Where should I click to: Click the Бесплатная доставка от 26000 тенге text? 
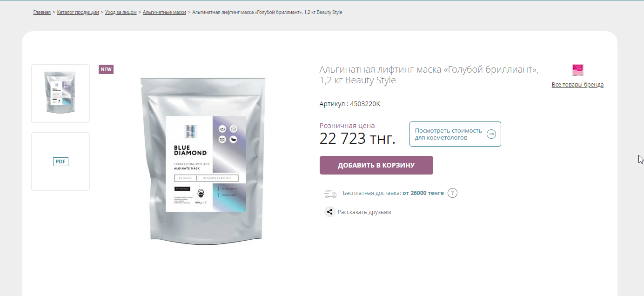[393, 193]
